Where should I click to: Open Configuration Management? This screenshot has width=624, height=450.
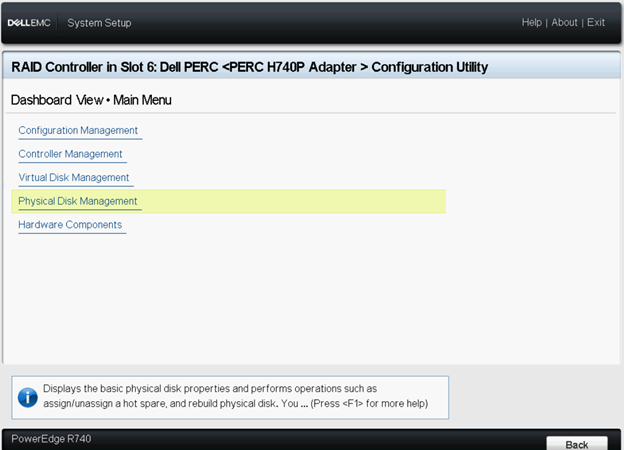pos(78,131)
